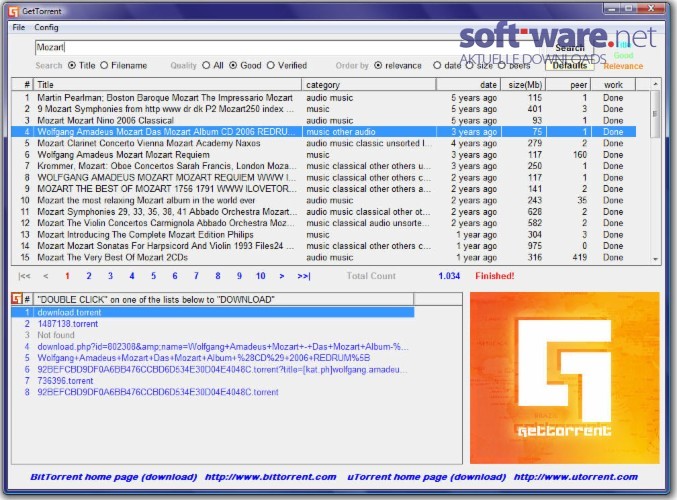Click results list scroll up arrow

[x=655, y=84]
